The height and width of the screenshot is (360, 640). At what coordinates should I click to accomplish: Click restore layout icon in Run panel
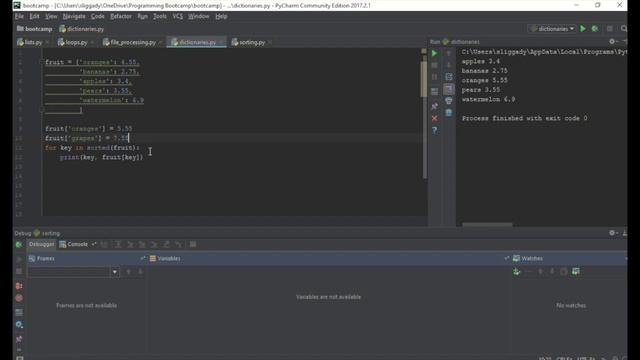(435, 91)
